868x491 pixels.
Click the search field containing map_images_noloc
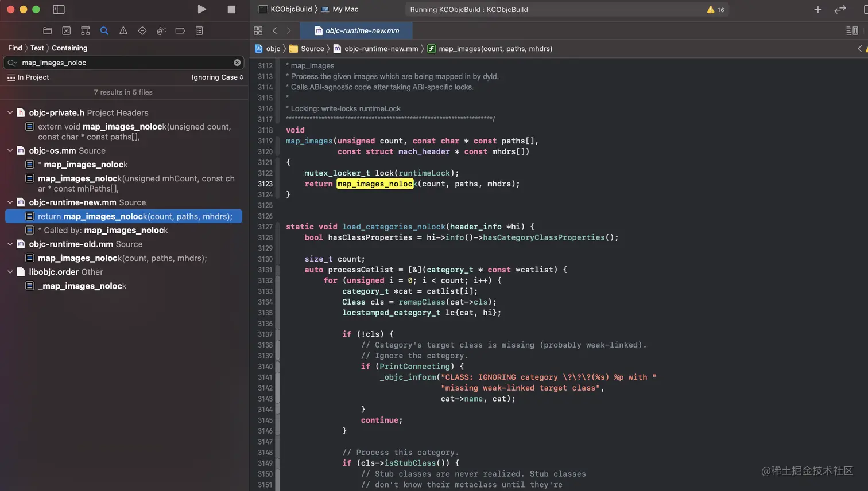point(123,63)
